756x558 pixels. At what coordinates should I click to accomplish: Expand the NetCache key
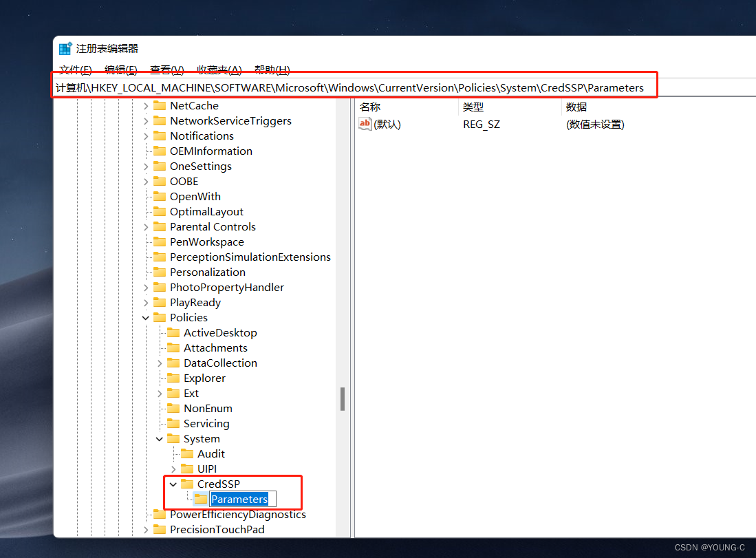pos(146,106)
